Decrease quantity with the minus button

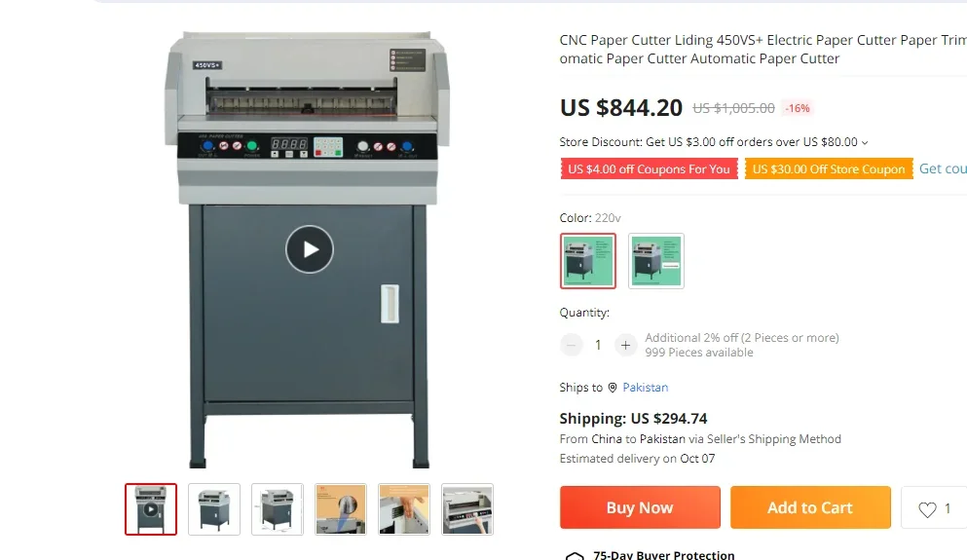(x=571, y=345)
